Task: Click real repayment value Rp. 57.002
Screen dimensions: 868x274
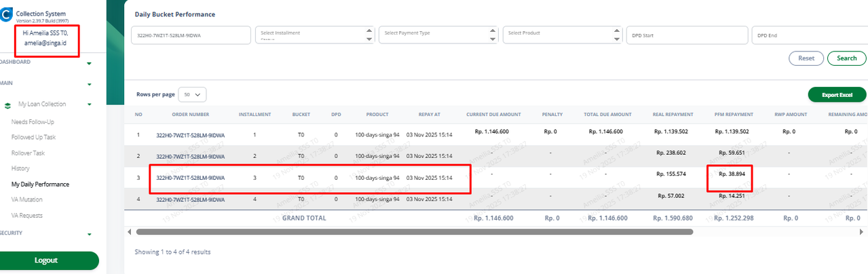Action: [672, 195]
